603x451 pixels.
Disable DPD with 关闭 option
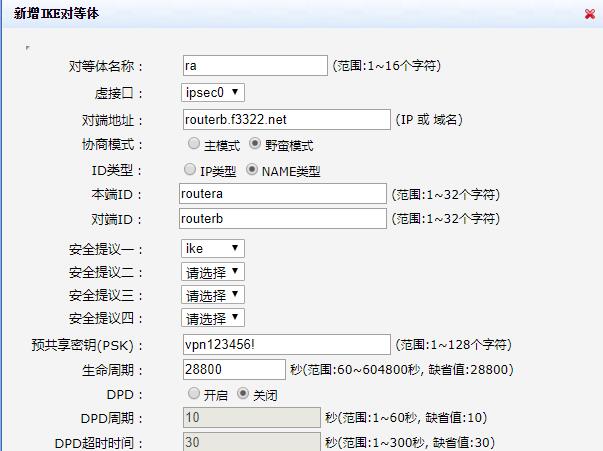pos(243,394)
